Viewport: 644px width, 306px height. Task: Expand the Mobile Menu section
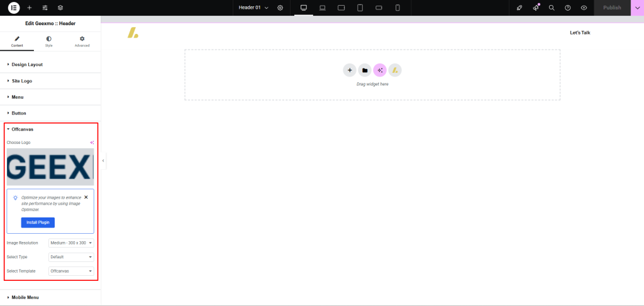(25, 297)
